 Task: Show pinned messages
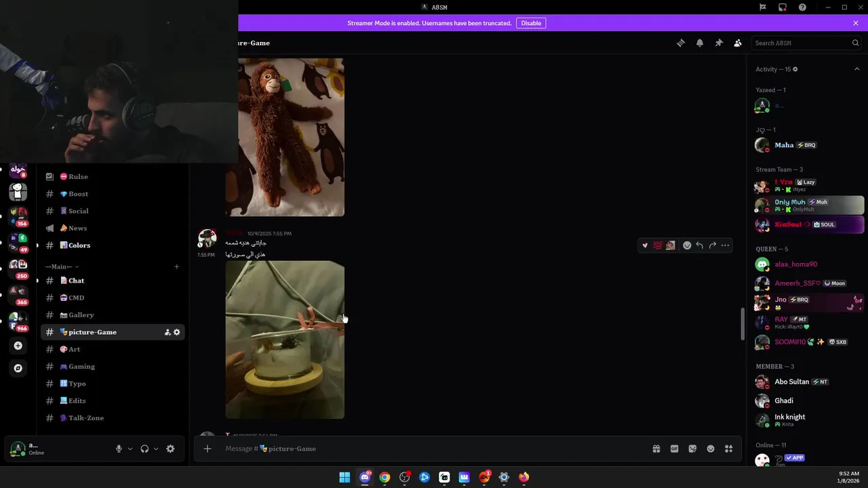click(719, 43)
